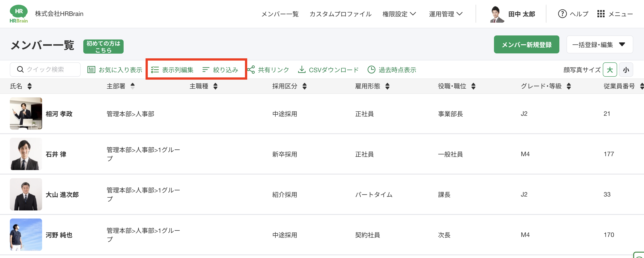Click the 絞り込み filter icon
Viewport: 644px width, 258px height.
[206, 70]
